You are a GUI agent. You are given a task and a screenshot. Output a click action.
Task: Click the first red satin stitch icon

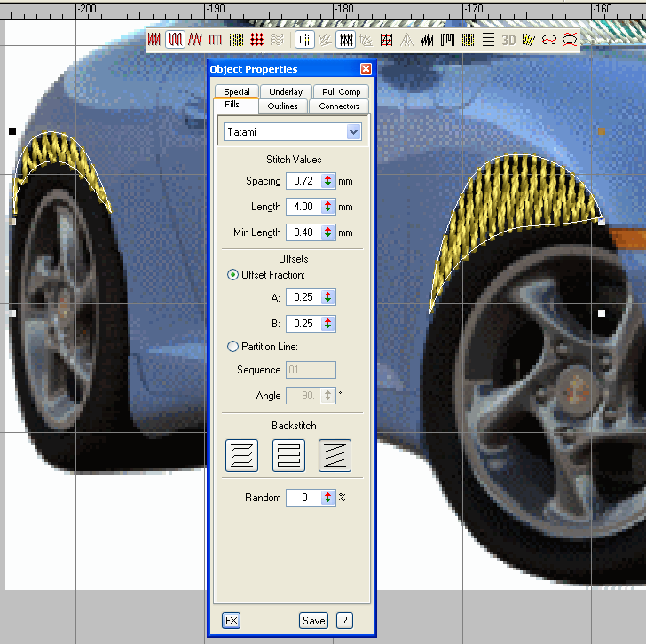point(155,40)
